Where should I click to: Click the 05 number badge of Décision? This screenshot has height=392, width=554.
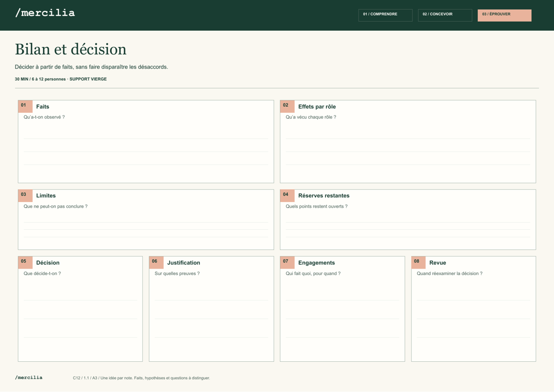(25, 263)
